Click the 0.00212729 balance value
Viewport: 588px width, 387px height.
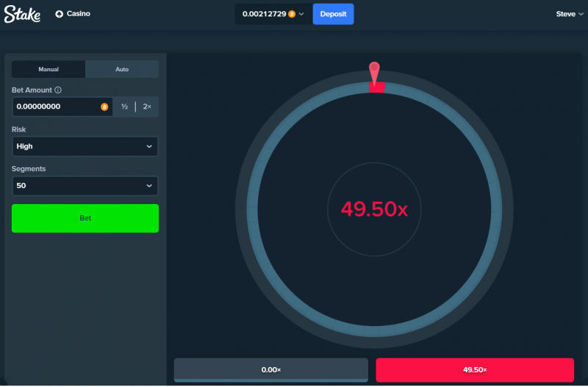tap(264, 14)
